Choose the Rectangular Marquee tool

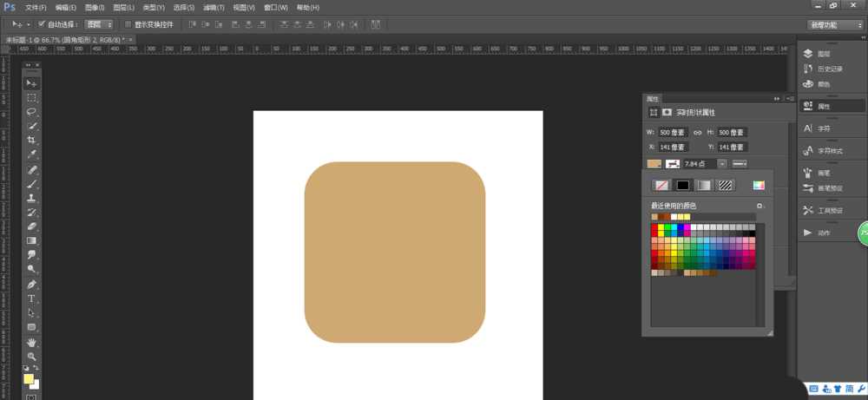(32, 98)
